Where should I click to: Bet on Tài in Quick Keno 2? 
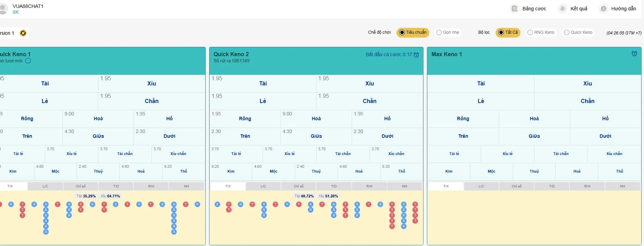click(x=263, y=84)
